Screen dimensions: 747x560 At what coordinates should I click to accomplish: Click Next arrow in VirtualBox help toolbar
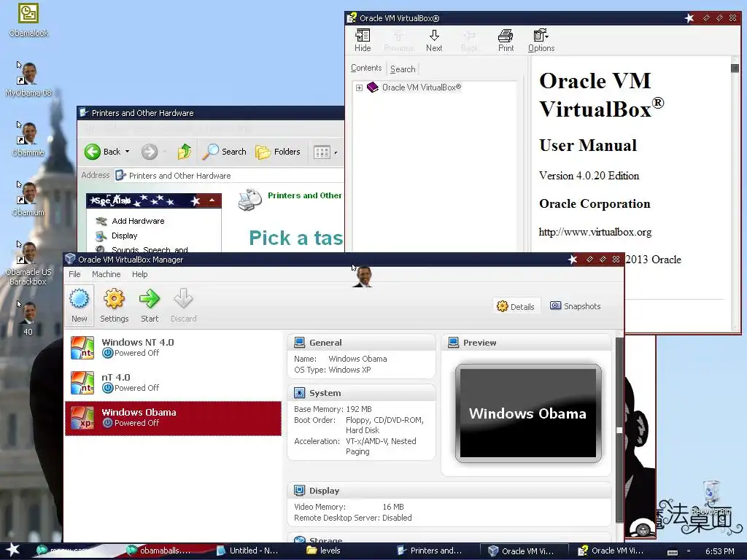(x=434, y=40)
